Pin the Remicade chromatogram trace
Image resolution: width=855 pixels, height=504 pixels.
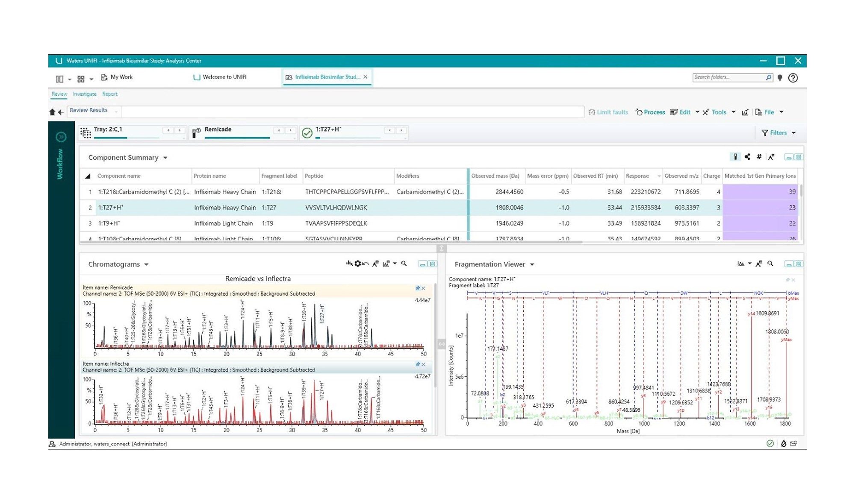(418, 288)
